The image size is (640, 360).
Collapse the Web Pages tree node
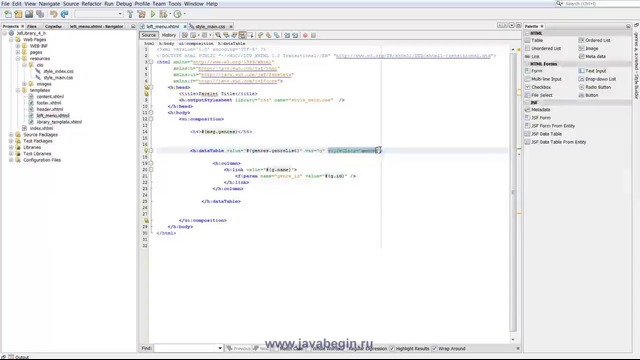11,40
